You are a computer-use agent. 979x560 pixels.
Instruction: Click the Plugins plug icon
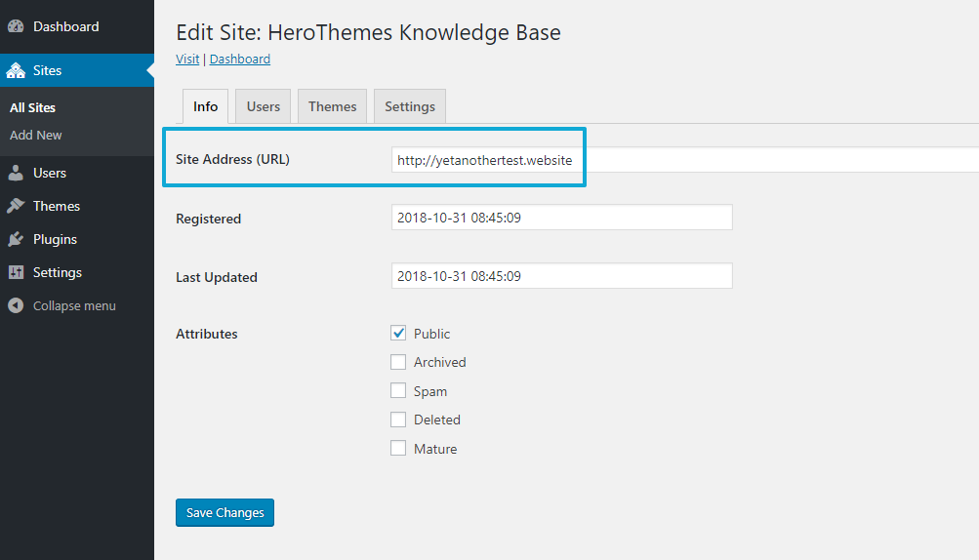[16, 239]
